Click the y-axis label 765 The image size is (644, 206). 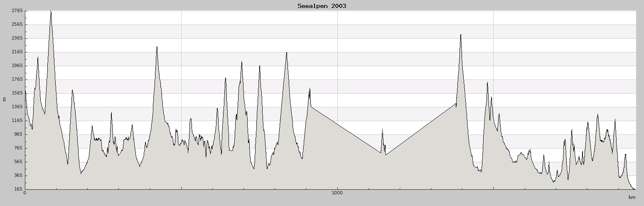pos(18,148)
